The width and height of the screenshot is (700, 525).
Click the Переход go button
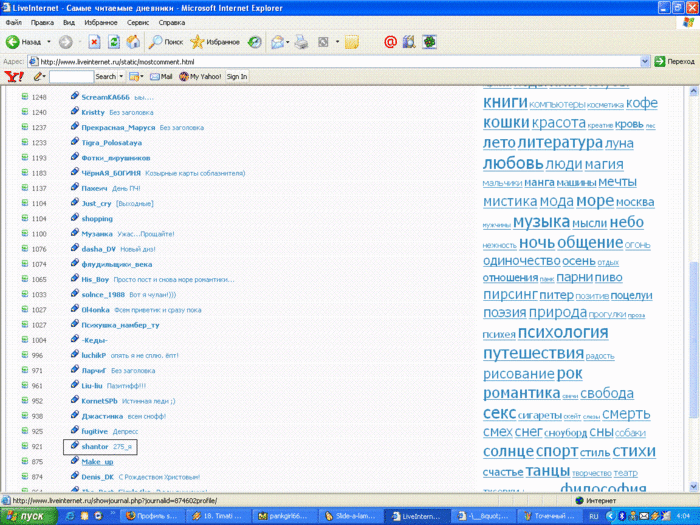click(675, 62)
